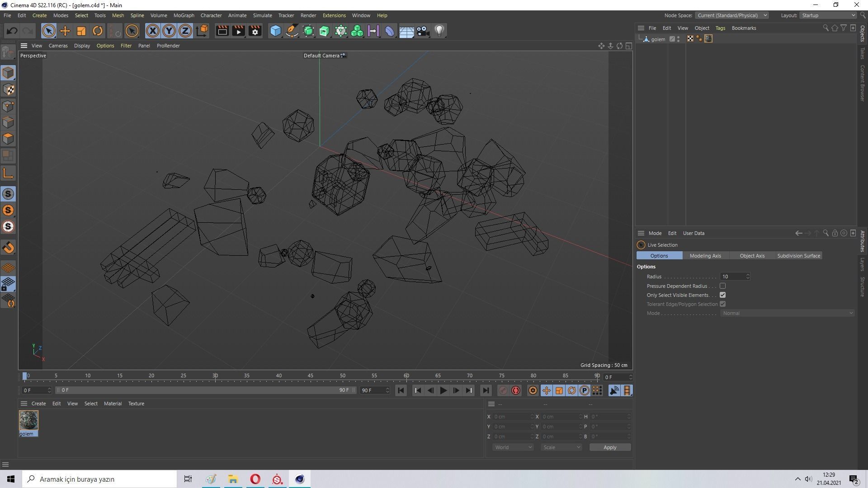Click the Spline Pen tool icon
868x488 pixels.
(x=292, y=31)
